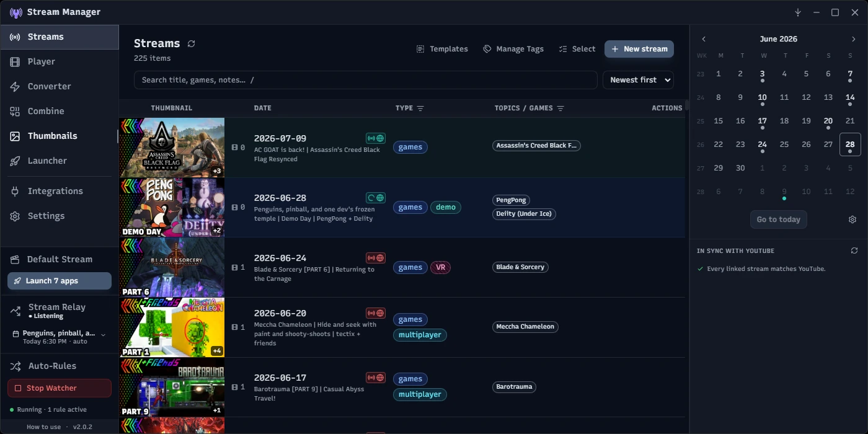This screenshot has height=434, width=868.
Task: Click the demo tag on PengPong stream
Action: [x=446, y=207]
